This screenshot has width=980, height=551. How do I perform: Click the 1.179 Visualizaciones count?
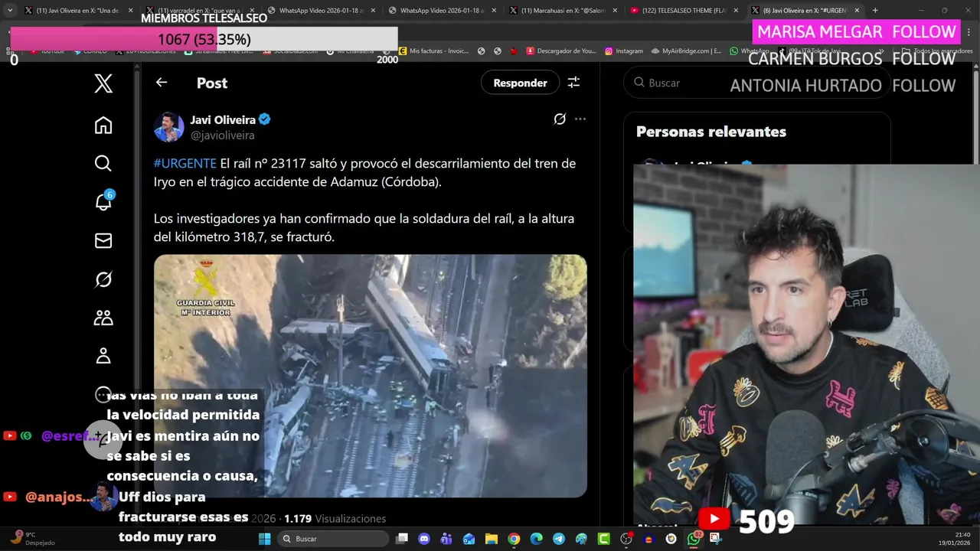pos(335,519)
